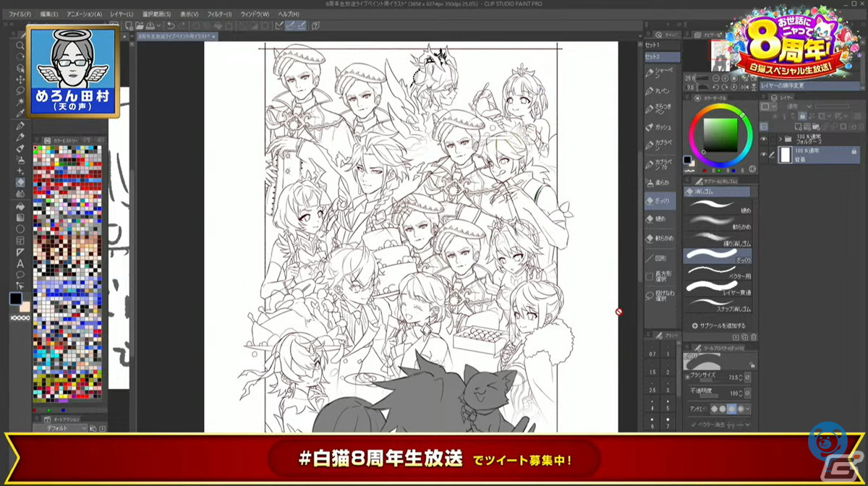Toggle Lock layer icon in layer panel

pos(802,116)
